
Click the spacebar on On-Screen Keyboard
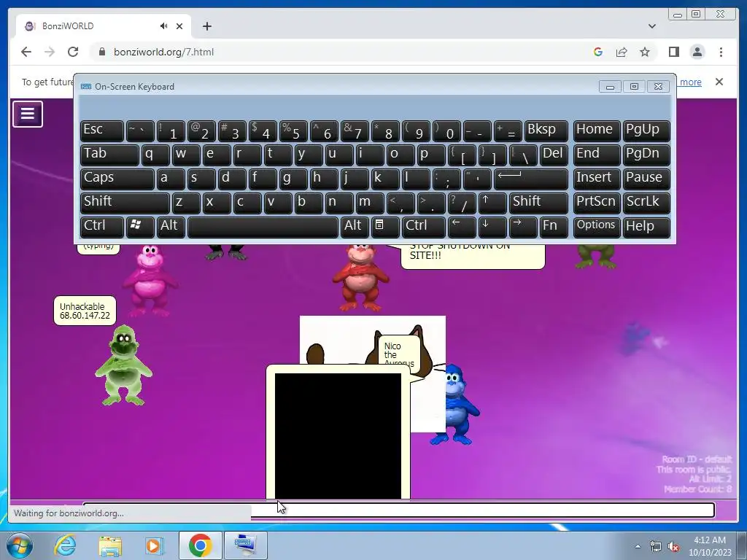tap(263, 227)
